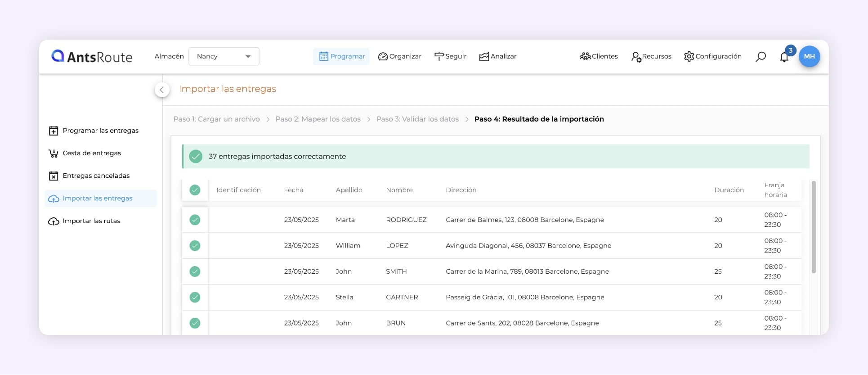This screenshot has height=375, width=868.
Task: Open the Configuración menu
Action: point(712,56)
